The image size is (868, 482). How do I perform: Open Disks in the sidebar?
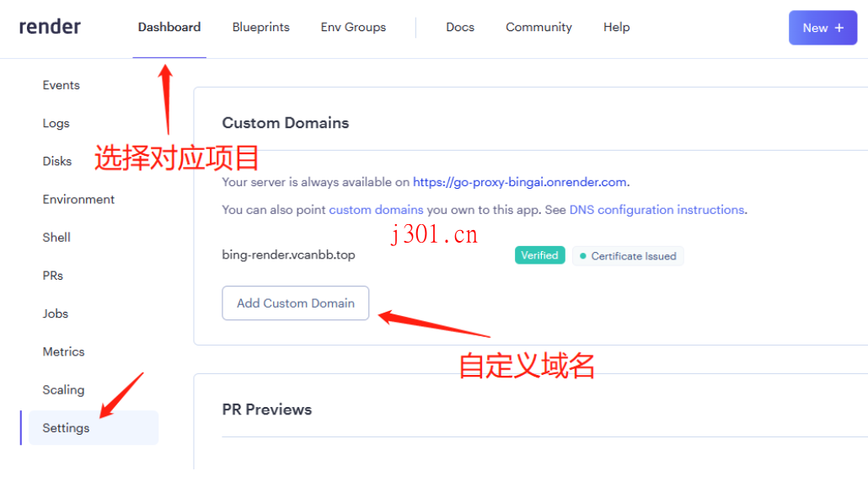57,161
